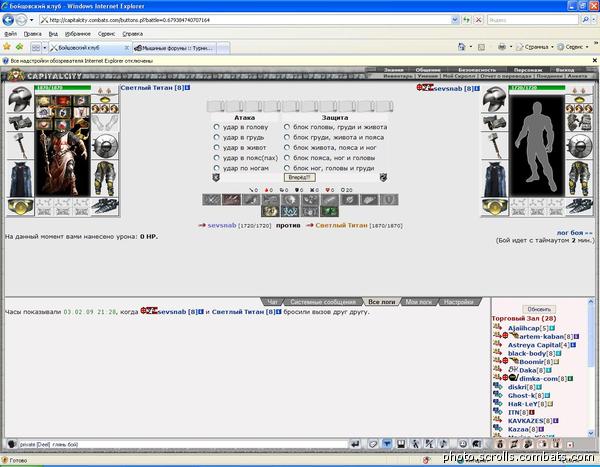Select attack 'удар в живот' radio button
The height and width of the screenshot is (467, 600).
[217, 147]
